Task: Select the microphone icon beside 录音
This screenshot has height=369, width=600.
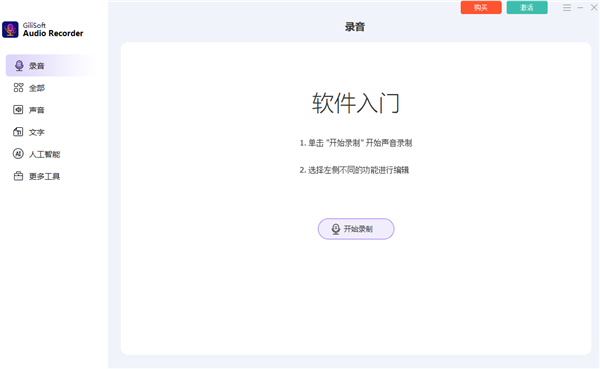Action: point(19,66)
